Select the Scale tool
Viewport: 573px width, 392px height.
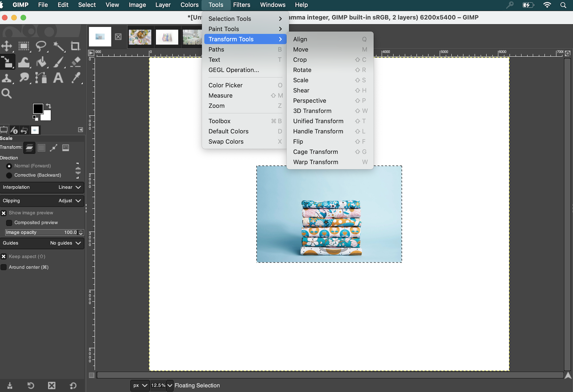pyautogui.click(x=300, y=80)
